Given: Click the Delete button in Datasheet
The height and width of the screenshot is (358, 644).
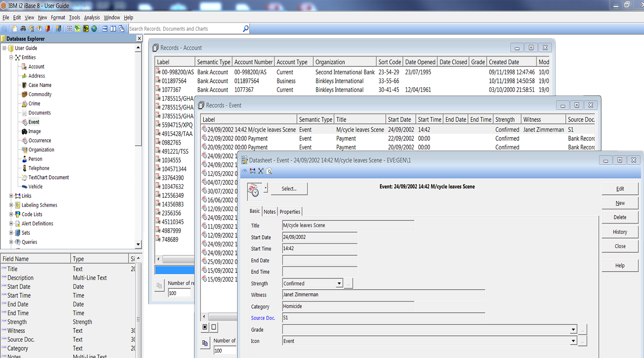Looking at the screenshot, I should pos(620,217).
